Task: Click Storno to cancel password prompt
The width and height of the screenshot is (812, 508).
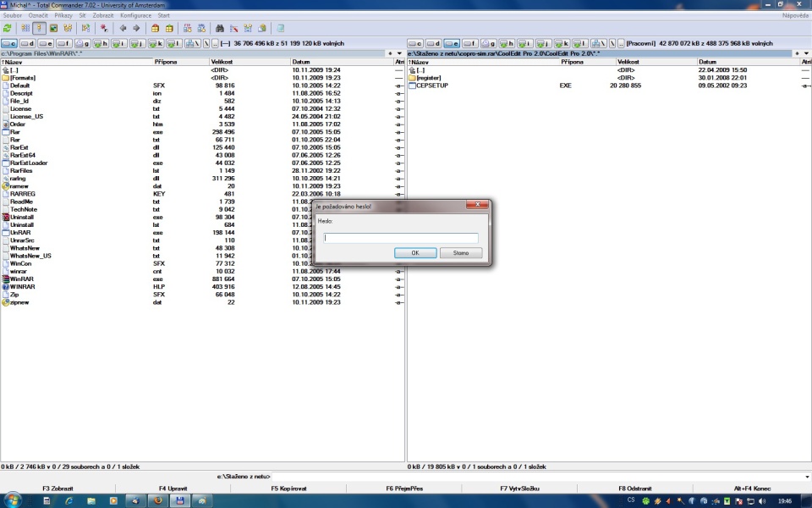Action: [461, 253]
